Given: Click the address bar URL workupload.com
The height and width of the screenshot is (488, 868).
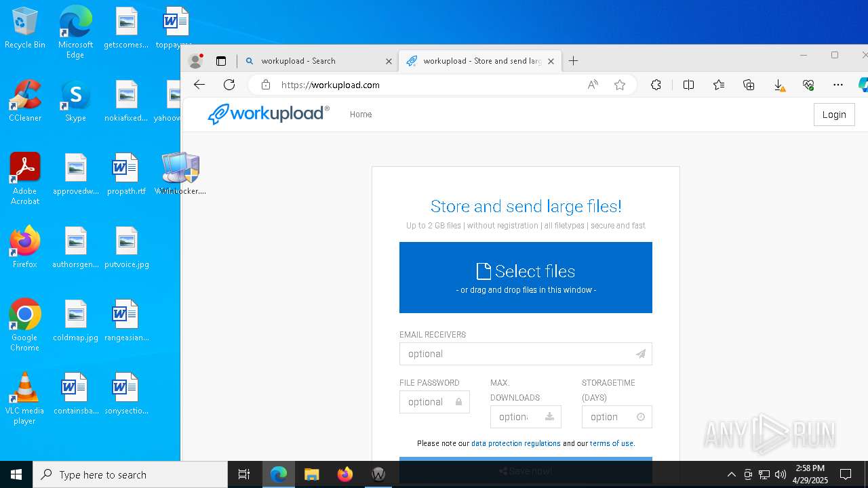Looking at the screenshot, I should tap(330, 85).
